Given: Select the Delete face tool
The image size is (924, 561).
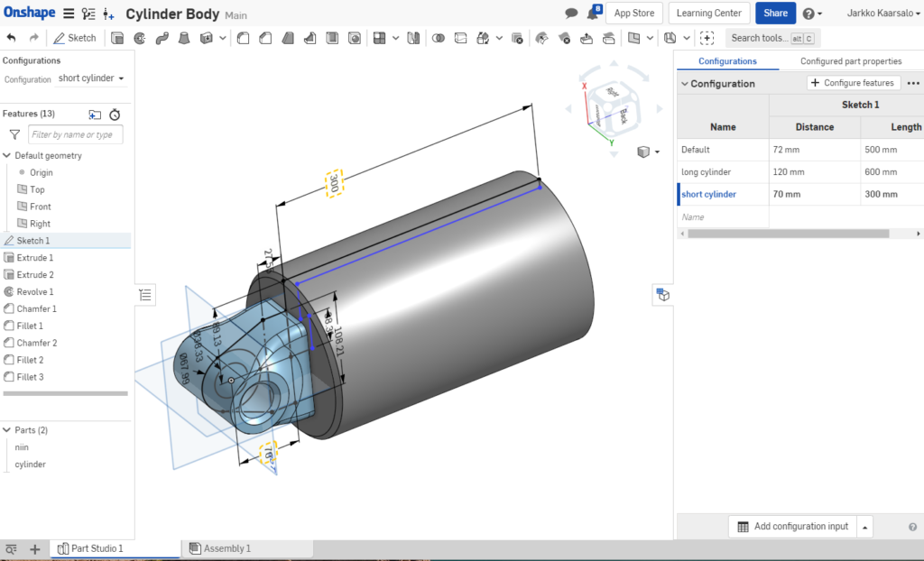Looking at the screenshot, I should tap(564, 38).
